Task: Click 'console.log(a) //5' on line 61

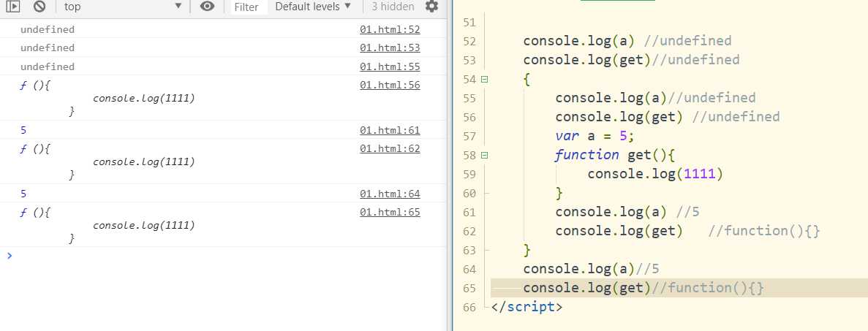Action: tap(627, 212)
